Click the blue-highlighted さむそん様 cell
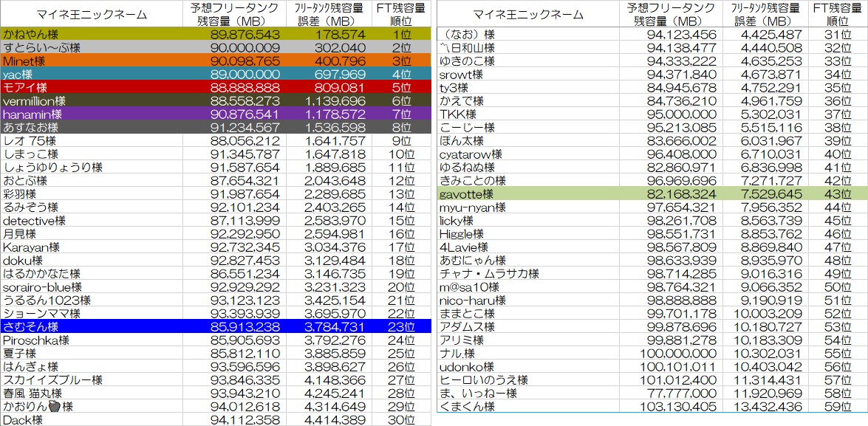868x426 pixels. (91, 326)
